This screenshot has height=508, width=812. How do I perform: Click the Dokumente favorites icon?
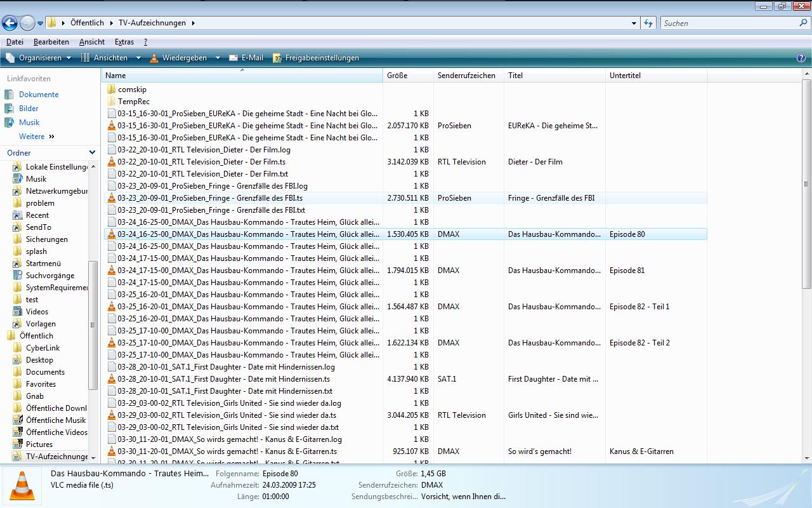[x=10, y=95]
